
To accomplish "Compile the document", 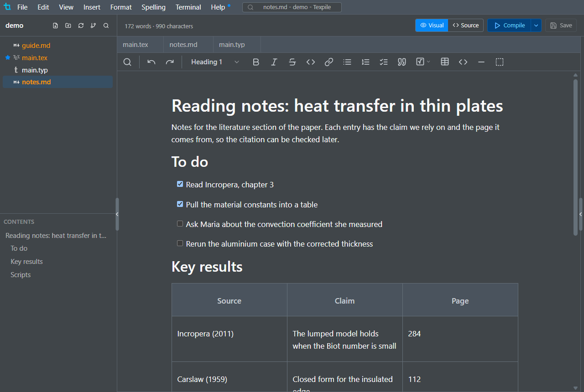I will (x=509, y=26).
